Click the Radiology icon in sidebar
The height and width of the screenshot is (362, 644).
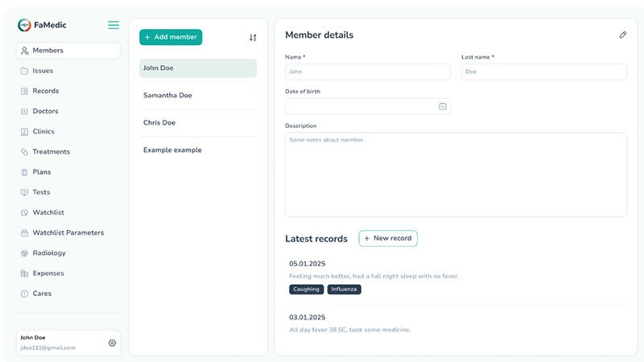24,253
